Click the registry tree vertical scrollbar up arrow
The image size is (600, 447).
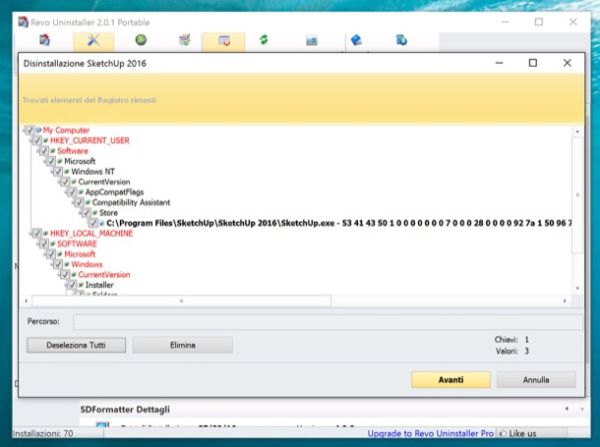(x=577, y=132)
